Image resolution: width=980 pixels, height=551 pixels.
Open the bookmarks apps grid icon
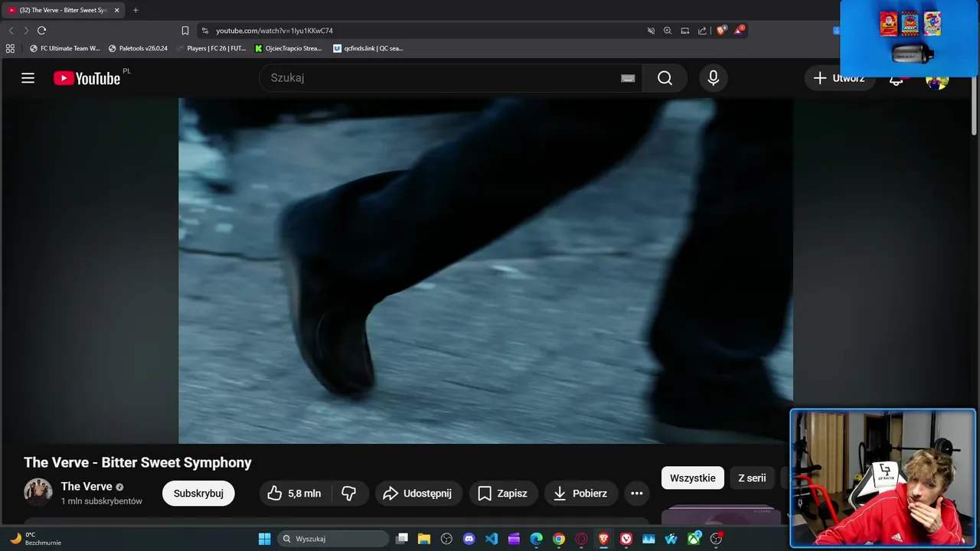[x=10, y=48]
